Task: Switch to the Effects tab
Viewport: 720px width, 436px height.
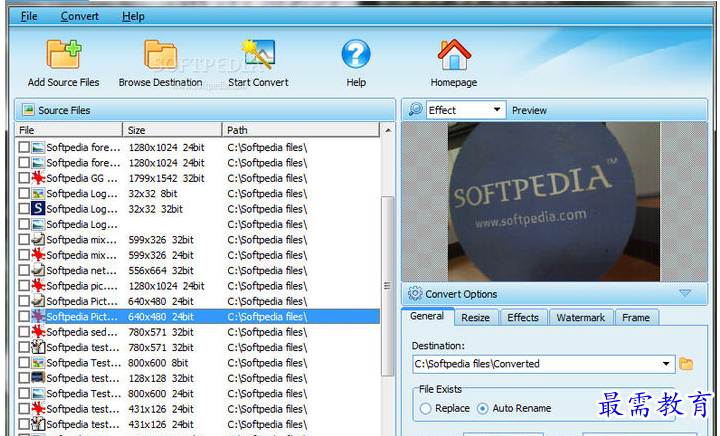Action: (x=523, y=318)
